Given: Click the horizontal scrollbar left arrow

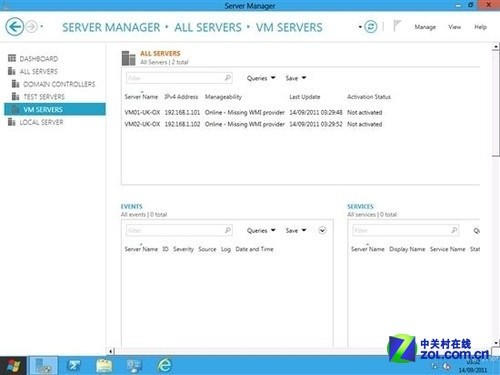Looking at the screenshot, I should pos(111,351).
